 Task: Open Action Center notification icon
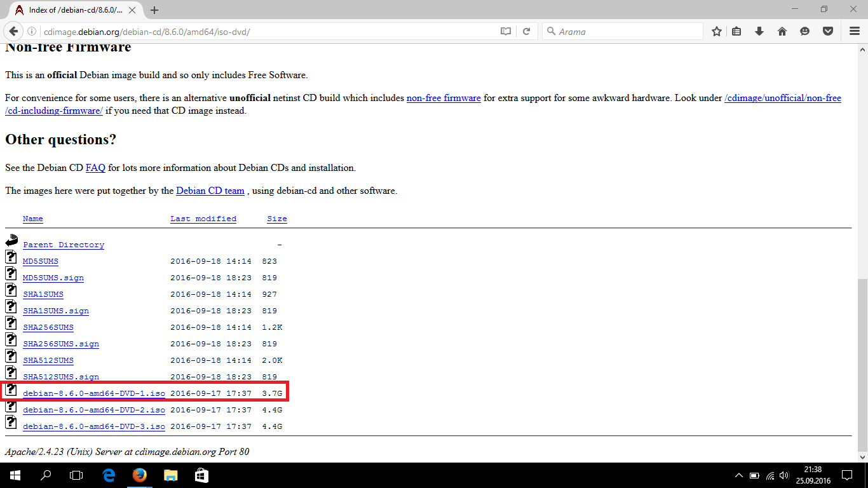coord(847,475)
